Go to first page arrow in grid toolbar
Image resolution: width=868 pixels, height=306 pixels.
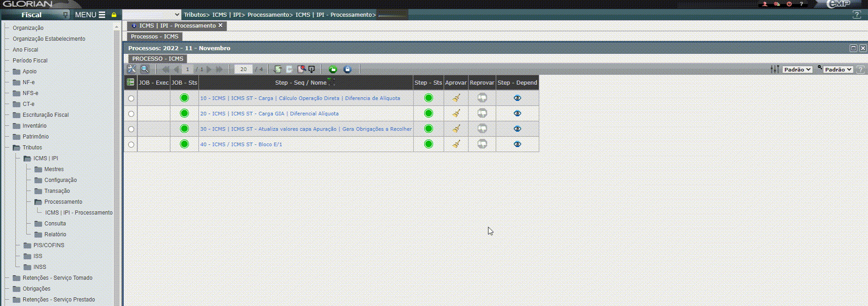[166, 69]
